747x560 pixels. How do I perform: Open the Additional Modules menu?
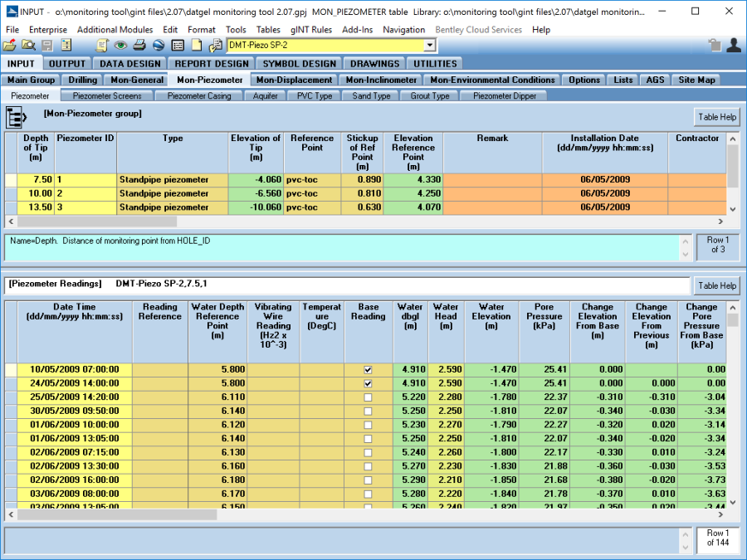[x=115, y=30]
